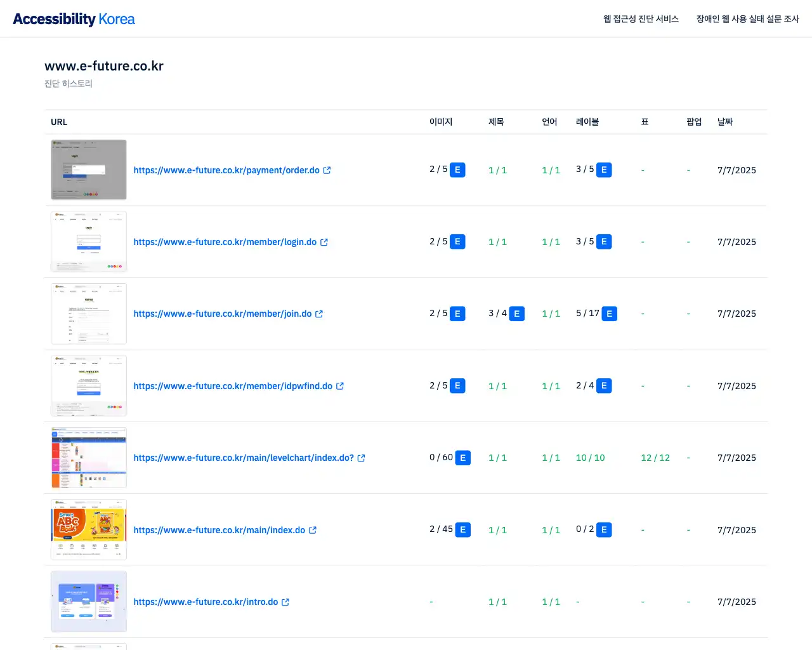812x650 pixels.
Task: Open main/index.do page screenshot thumbnail
Action: point(89,530)
